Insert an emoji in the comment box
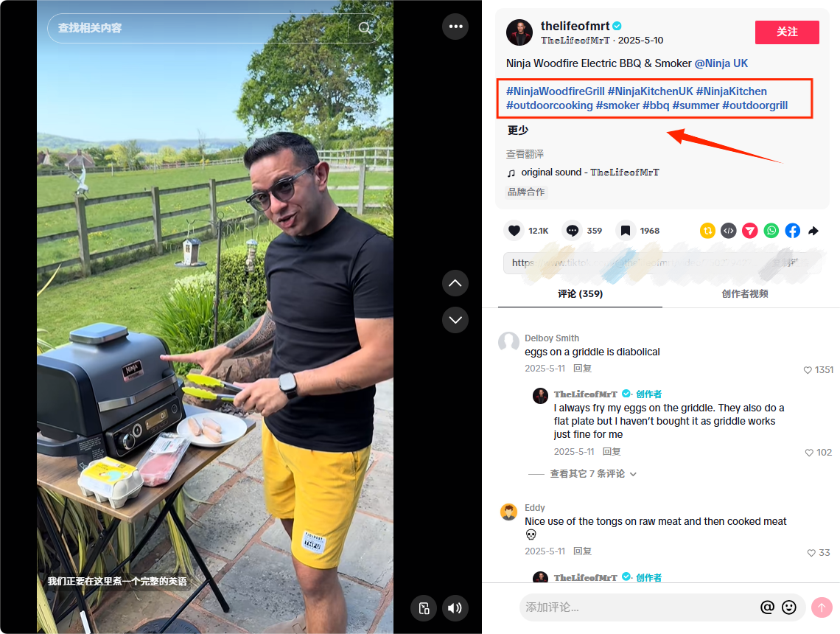840x634 pixels. (789, 607)
